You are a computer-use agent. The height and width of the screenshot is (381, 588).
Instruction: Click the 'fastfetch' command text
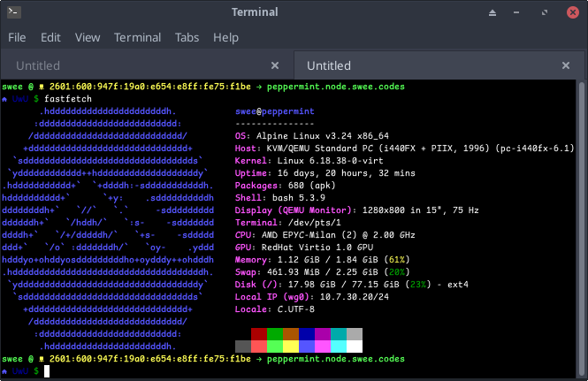pos(68,99)
